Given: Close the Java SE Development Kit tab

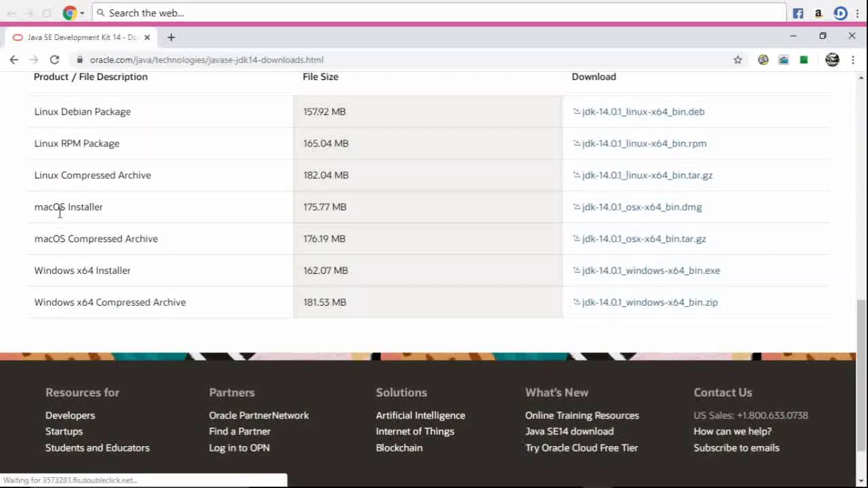Looking at the screenshot, I should [x=147, y=37].
